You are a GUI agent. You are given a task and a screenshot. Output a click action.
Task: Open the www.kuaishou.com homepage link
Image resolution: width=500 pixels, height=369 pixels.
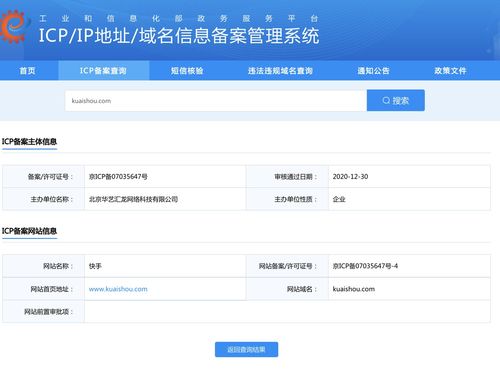(x=118, y=289)
